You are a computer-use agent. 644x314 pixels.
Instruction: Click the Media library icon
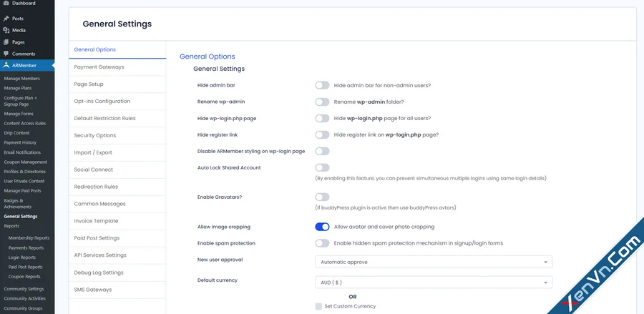(6, 30)
